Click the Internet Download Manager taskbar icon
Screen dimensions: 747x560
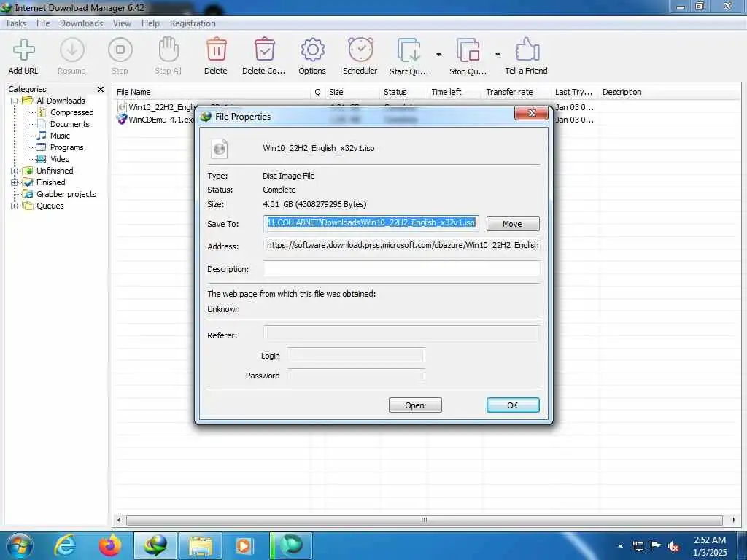(x=156, y=545)
